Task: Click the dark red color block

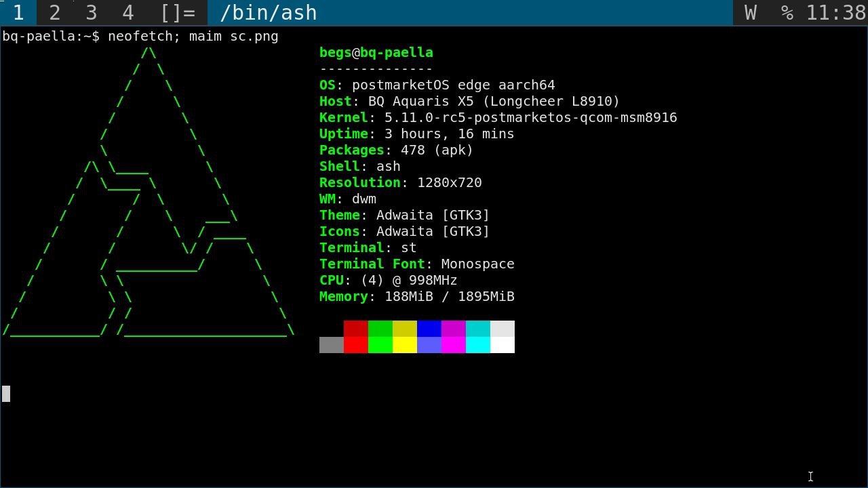Action: [x=356, y=329]
